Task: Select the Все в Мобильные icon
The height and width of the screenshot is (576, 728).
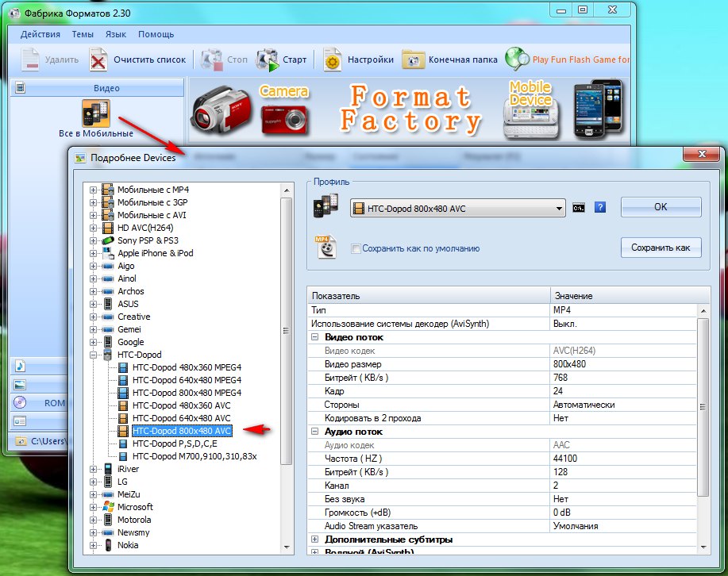Action: coord(95,113)
